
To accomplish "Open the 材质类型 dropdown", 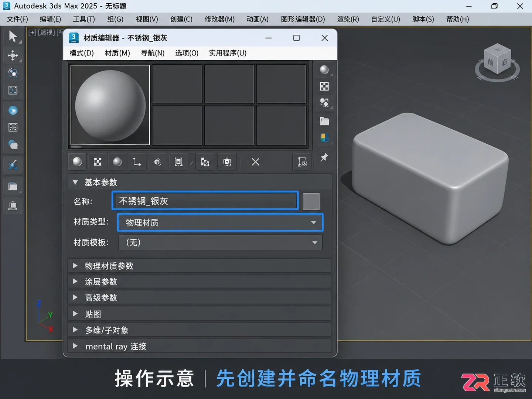I will point(220,222).
